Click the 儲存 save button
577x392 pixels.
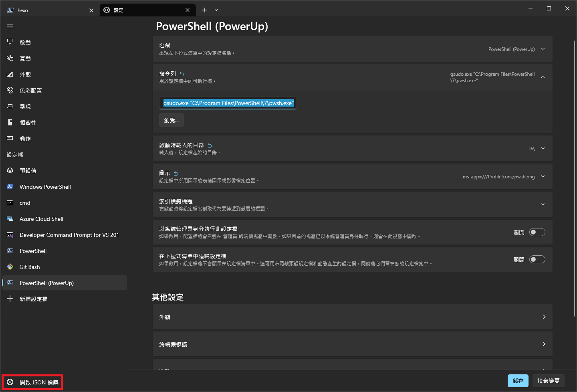(x=518, y=381)
